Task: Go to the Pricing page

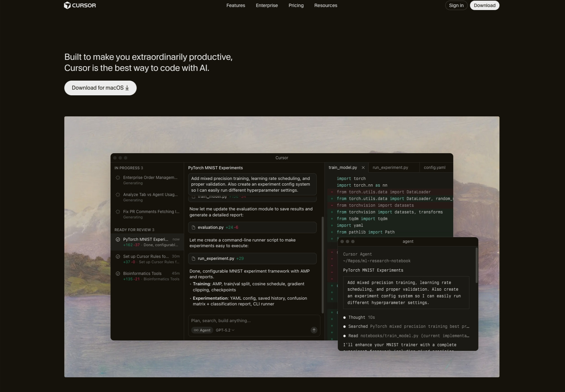Action: [x=296, y=5]
